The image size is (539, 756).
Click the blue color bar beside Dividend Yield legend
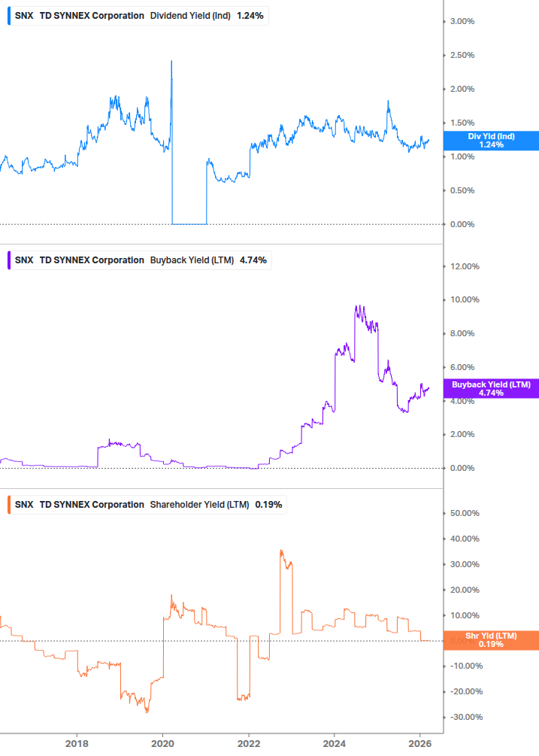pos(9,16)
